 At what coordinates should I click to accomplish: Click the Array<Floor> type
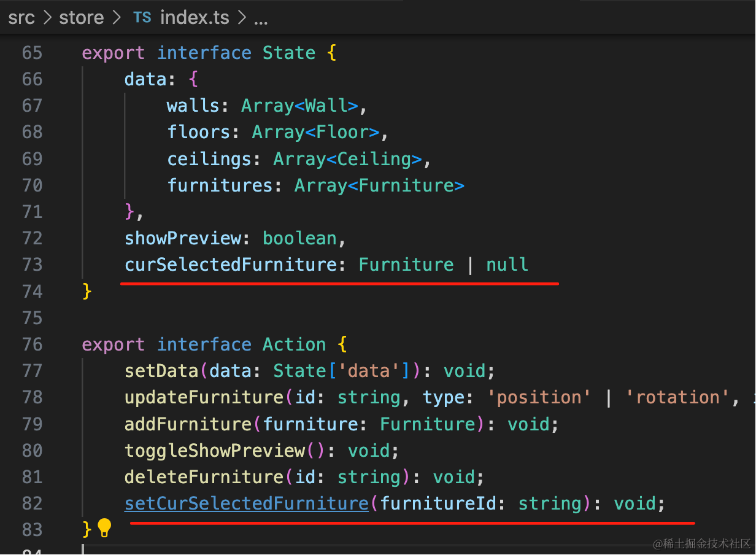tap(316, 132)
